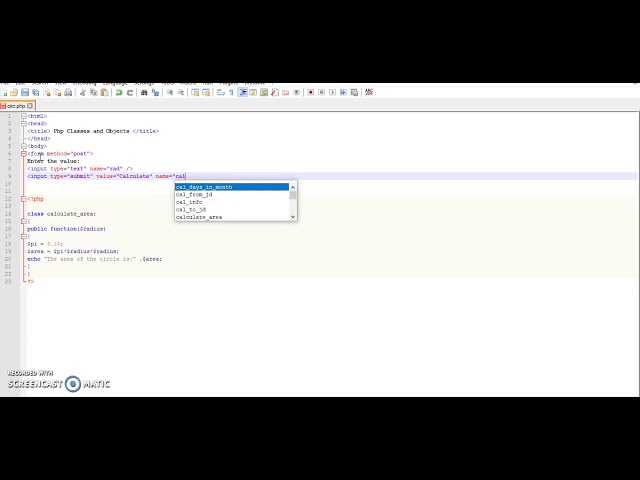This screenshot has height=480, width=640.
Task: Switch to the circ.php tab
Action: 16,106
